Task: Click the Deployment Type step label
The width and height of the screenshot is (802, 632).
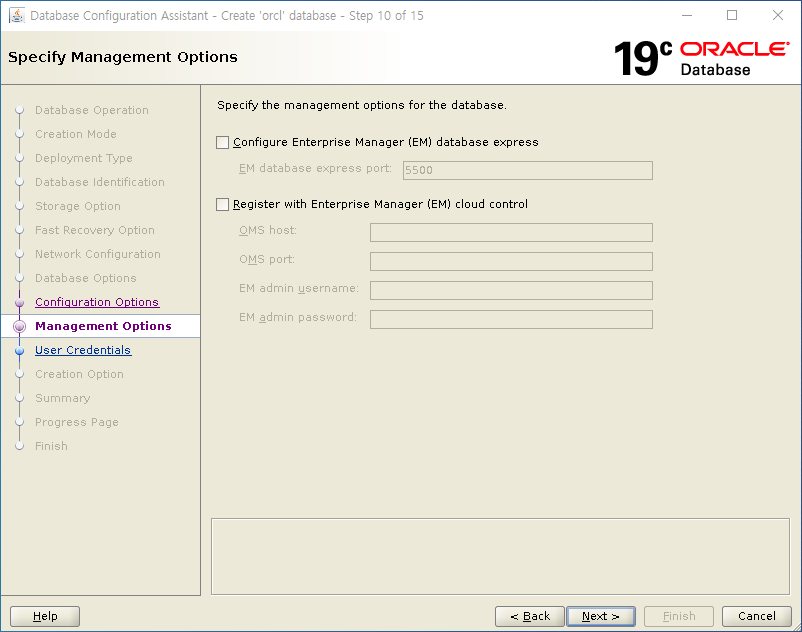Action: pos(84,158)
